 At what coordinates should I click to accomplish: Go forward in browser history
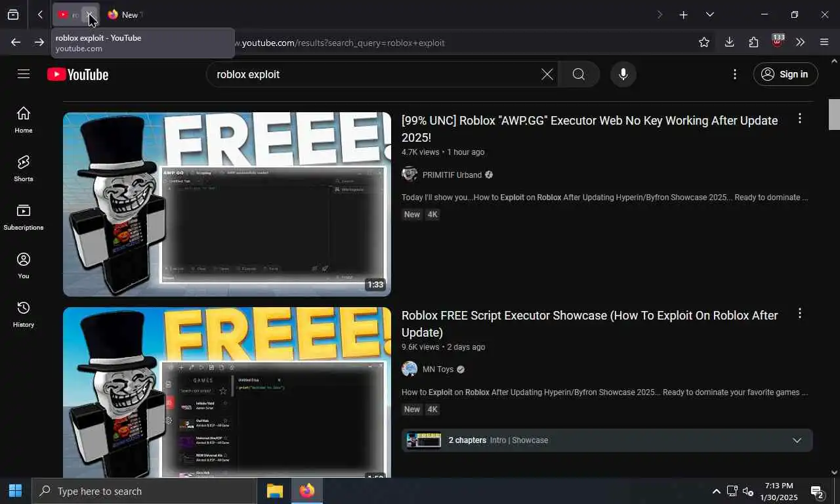coord(39,43)
